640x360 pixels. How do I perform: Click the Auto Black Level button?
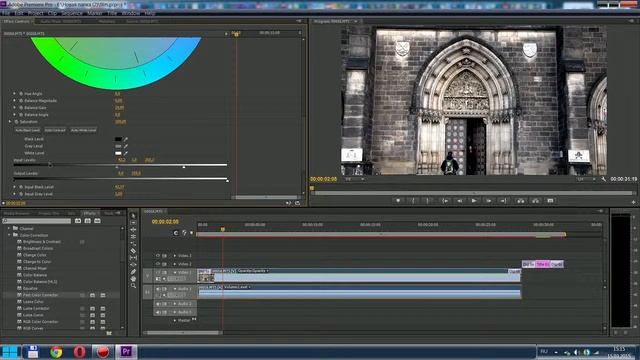28,130
